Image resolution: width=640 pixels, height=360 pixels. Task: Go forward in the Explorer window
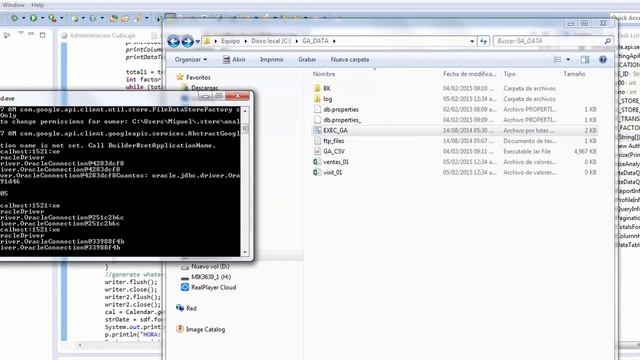pyautogui.click(x=187, y=41)
